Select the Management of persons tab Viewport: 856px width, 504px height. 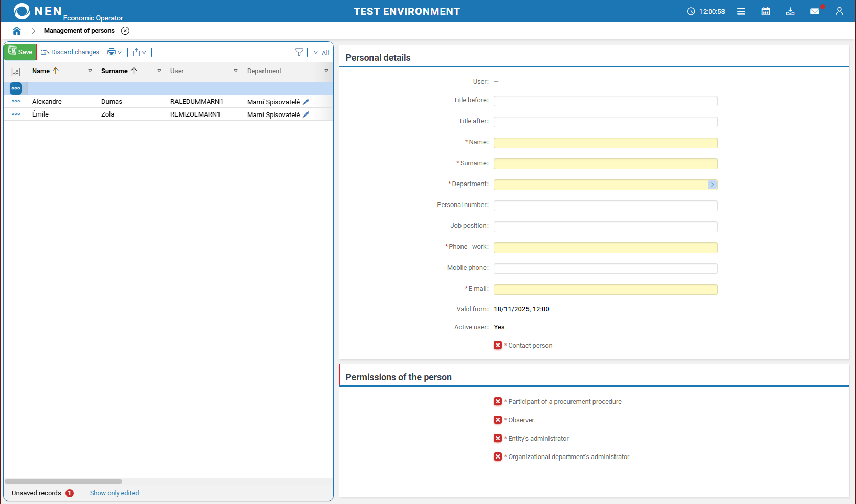pos(79,30)
